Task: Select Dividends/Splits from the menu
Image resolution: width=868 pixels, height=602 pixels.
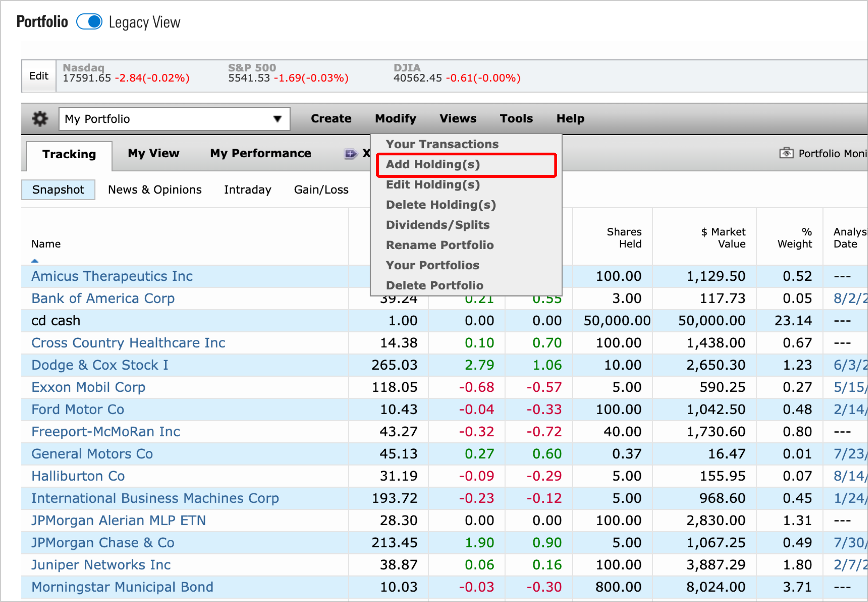Action: [437, 225]
